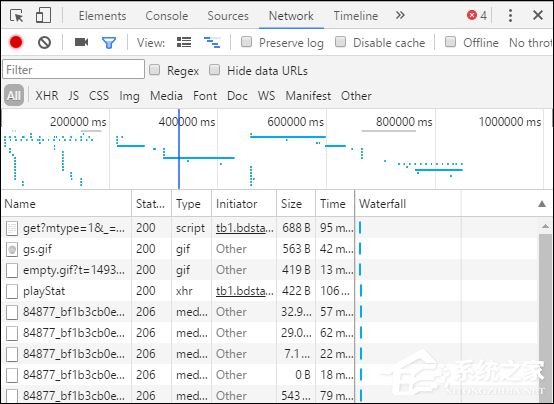Stop recording with the red record button
The height and width of the screenshot is (404, 554).
(16, 42)
